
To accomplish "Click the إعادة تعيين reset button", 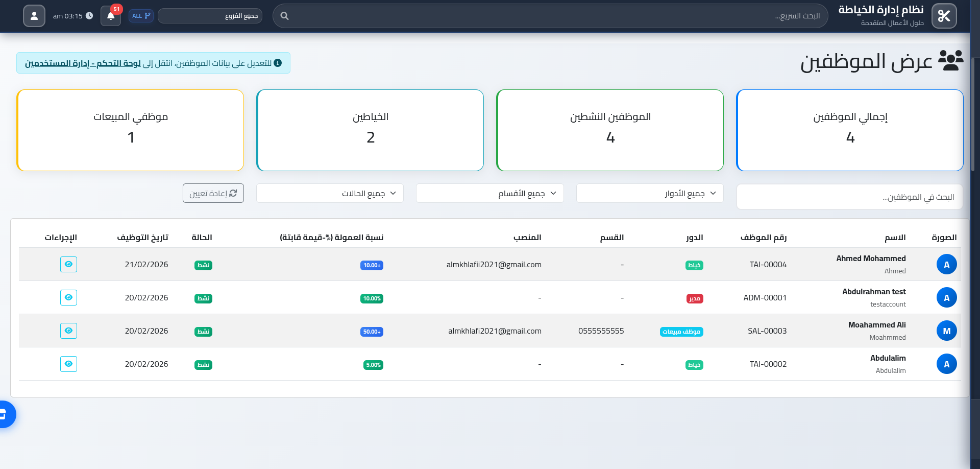I will 213,193.
